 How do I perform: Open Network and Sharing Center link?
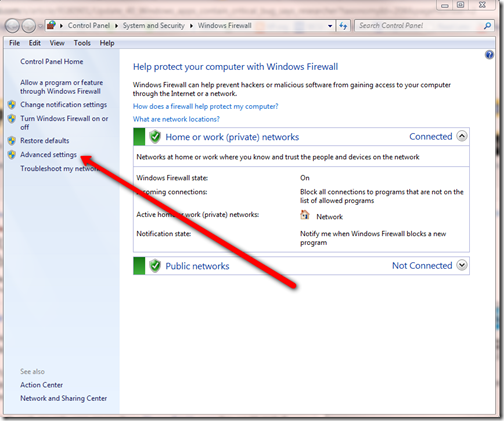[63, 398]
